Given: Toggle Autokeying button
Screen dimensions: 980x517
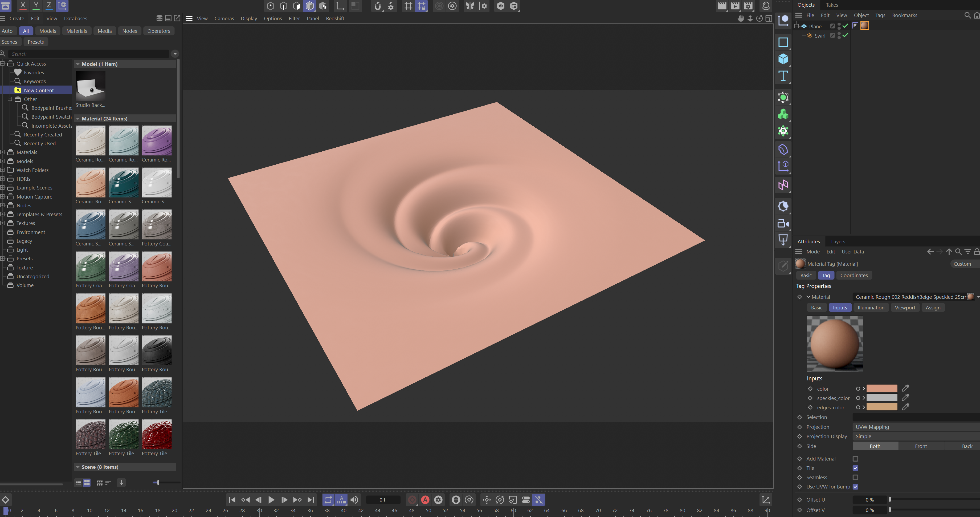Looking at the screenshot, I should (x=425, y=500).
